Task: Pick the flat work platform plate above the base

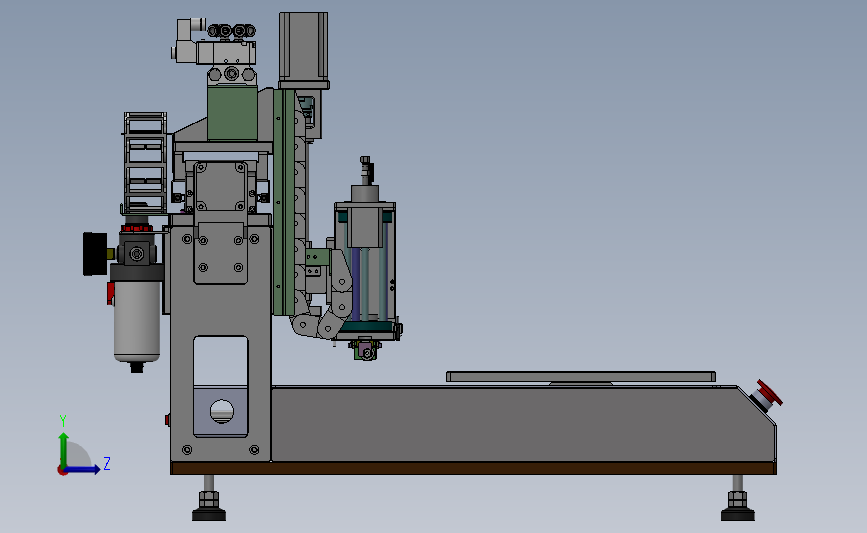Action: click(581, 377)
